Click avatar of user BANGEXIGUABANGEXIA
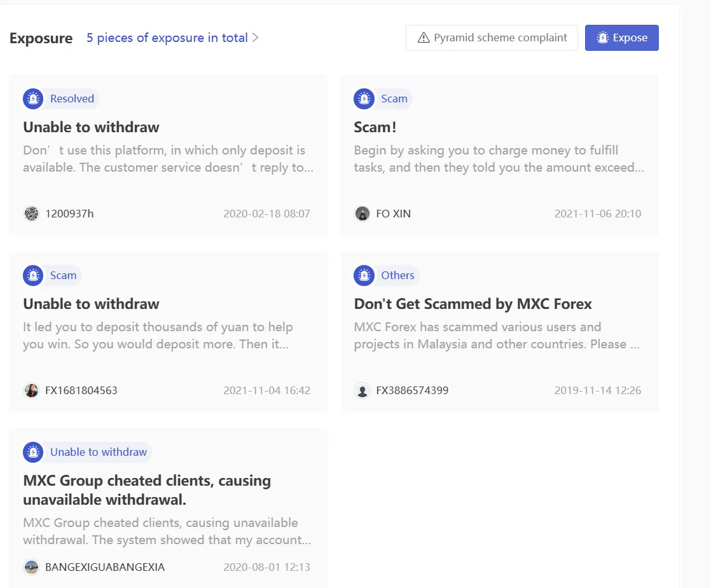This screenshot has width=711, height=588. (x=31, y=567)
